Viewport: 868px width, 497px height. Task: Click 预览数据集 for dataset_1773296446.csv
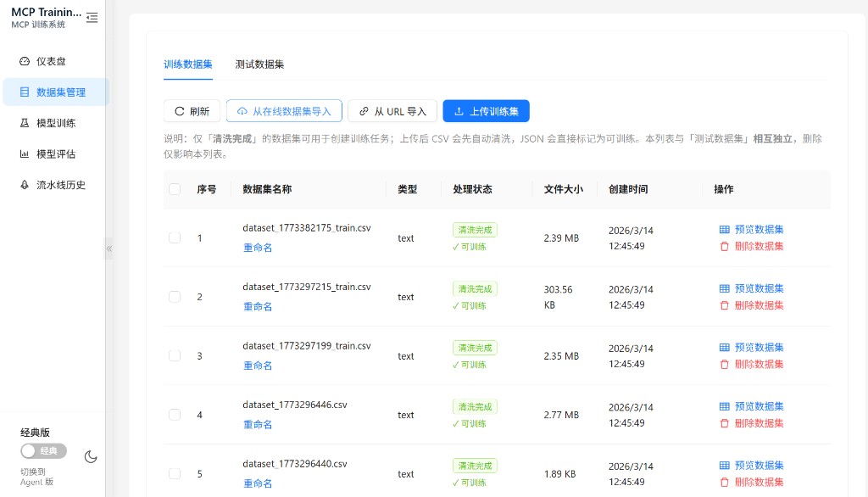pos(751,407)
